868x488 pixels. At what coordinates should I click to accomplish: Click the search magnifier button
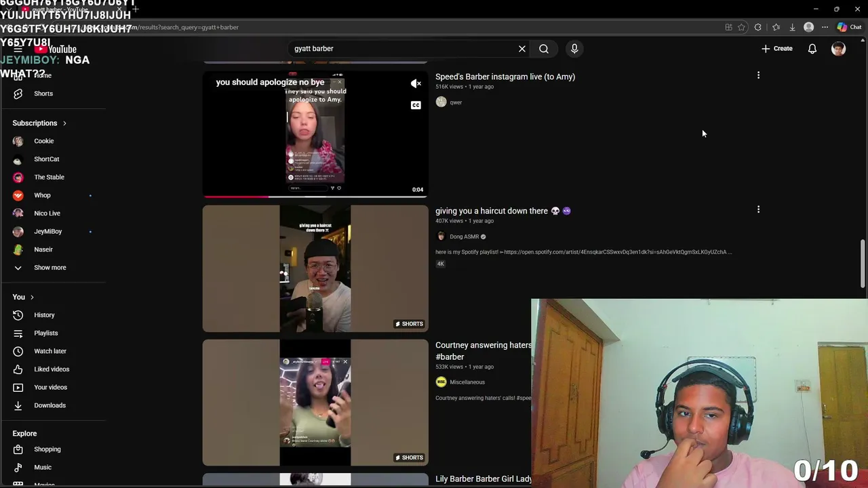[x=544, y=49]
